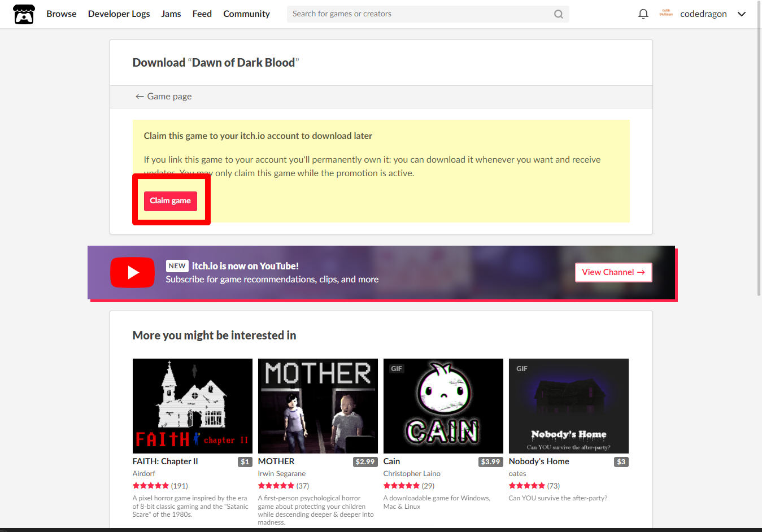This screenshot has height=532, width=762.
Task: Open the itch.io home logo
Action: pyautogui.click(x=24, y=14)
